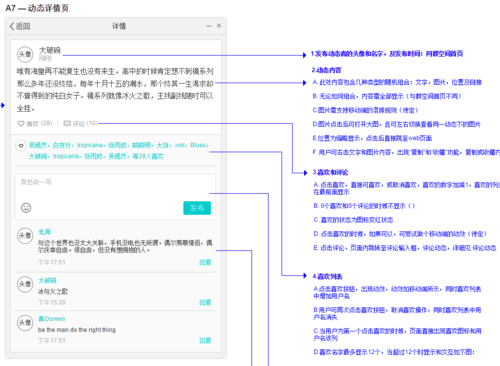Click the annotation heading 3.喜欢和评论
Image resolution: width=500 pixels, height=366 pixels.
point(330,172)
